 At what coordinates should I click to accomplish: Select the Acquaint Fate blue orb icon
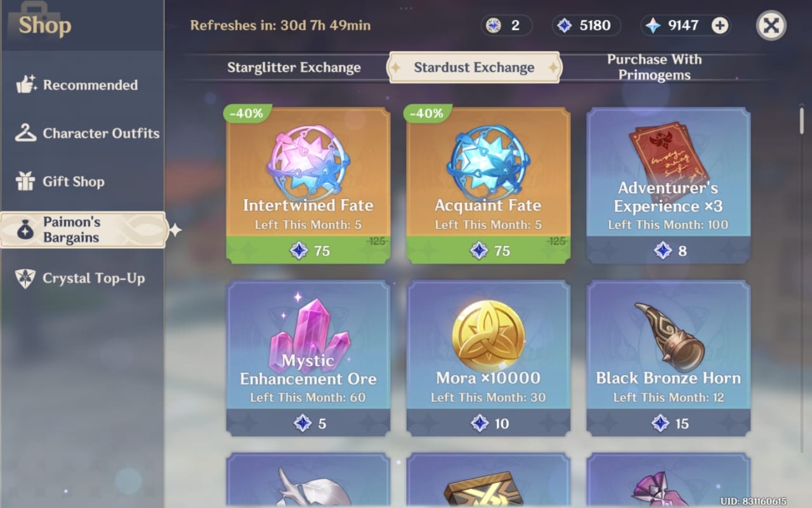pyautogui.click(x=488, y=163)
